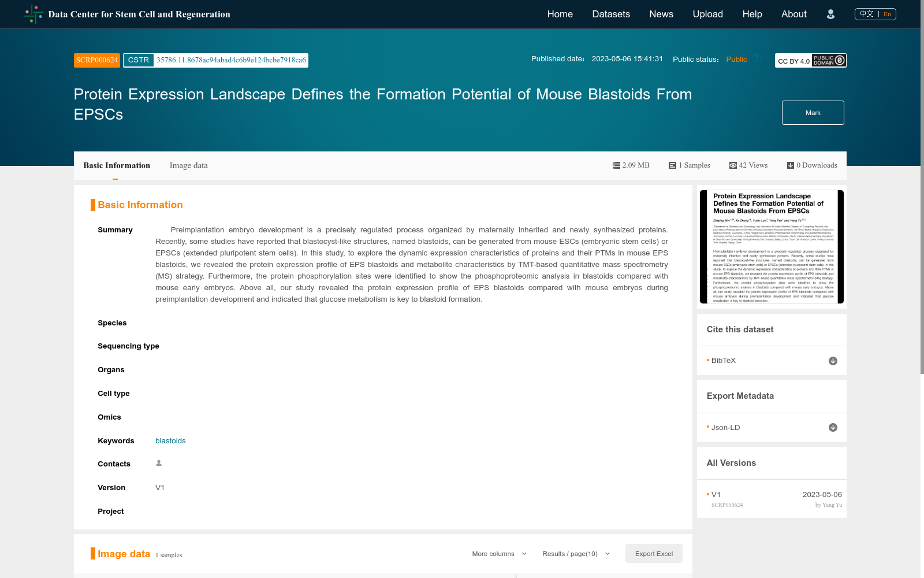The image size is (924, 578).
Task: Open the Datasets menu item
Action: 610,14
